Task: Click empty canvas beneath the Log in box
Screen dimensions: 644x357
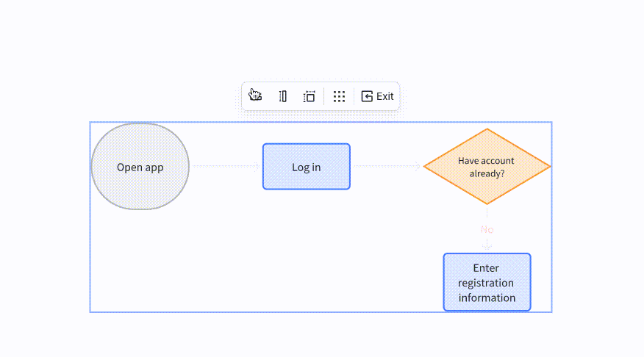Action: pos(307,250)
